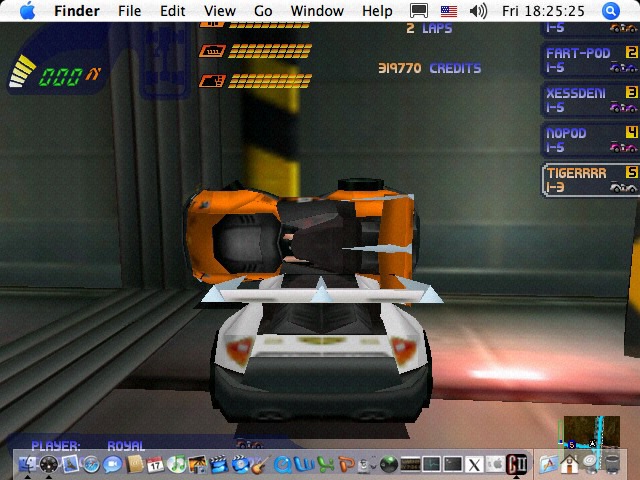Image resolution: width=640 pixels, height=480 pixels.
Task: Select opponent NOPOD in standings
Action: (590, 140)
